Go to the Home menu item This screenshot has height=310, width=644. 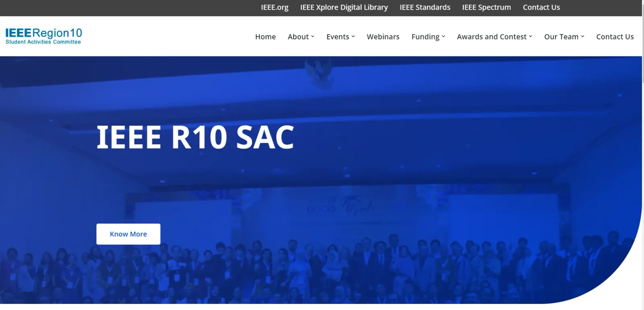coord(266,37)
